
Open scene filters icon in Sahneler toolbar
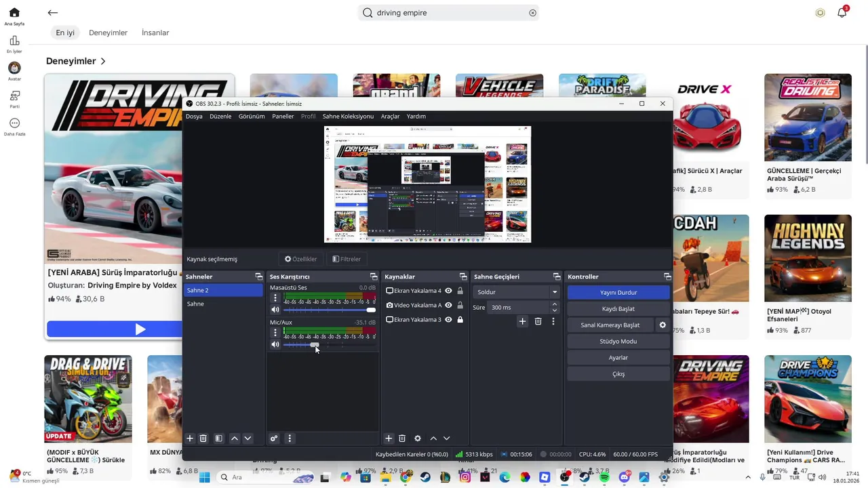(218, 439)
